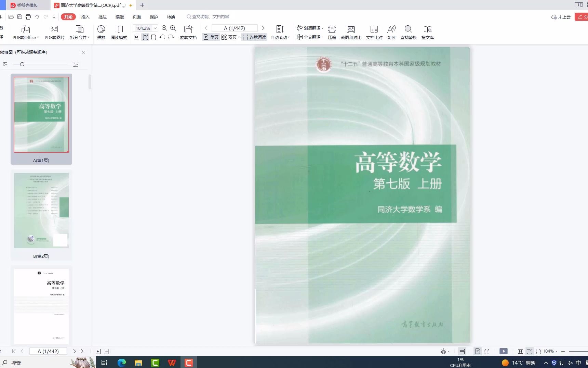Expand quick access toolbar customize arrow
This screenshot has height=368, width=588.
coord(54,17)
